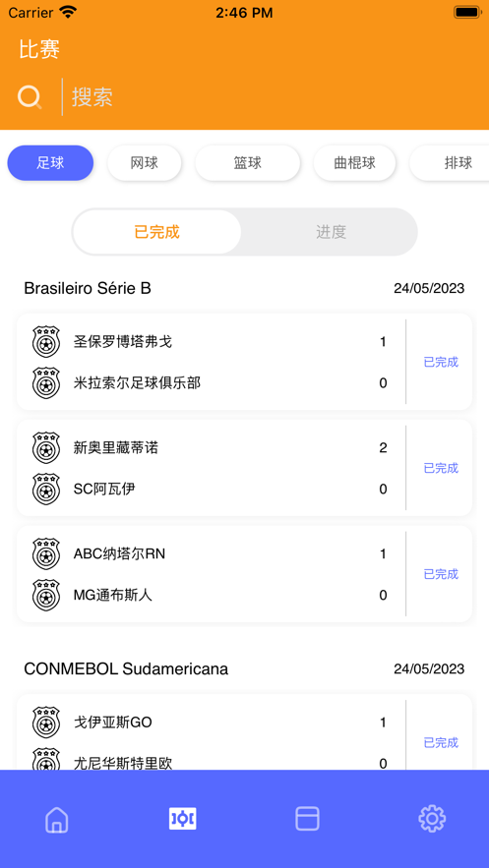489x868 pixels.
Task: Tap 新奥里藏蒂诺 team badge icon
Action: [x=46, y=448]
